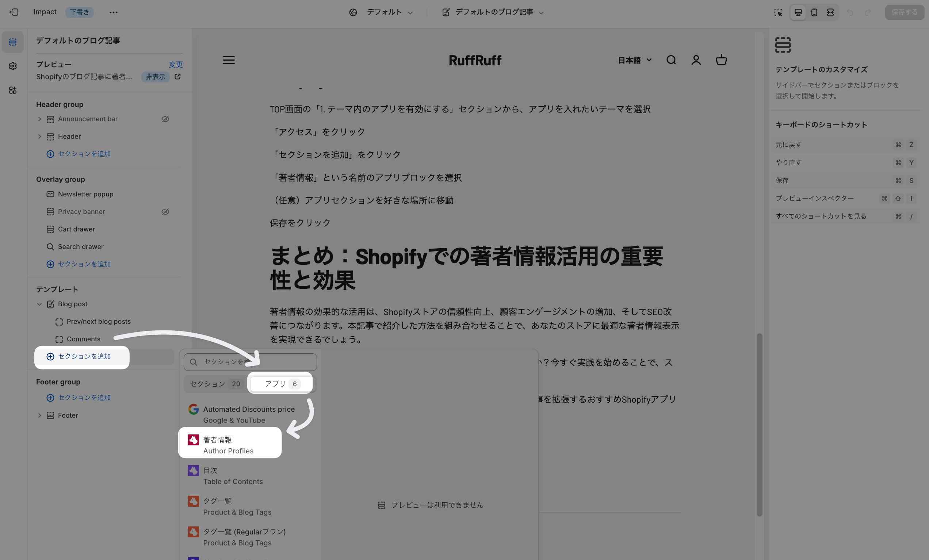This screenshot has width=929, height=560.
Task: Select Automated Discounts price Google app
Action: (x=251, y=415)
